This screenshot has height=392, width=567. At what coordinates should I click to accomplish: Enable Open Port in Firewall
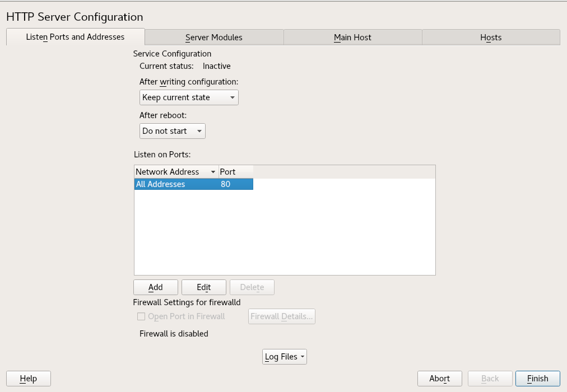(141, 316)
